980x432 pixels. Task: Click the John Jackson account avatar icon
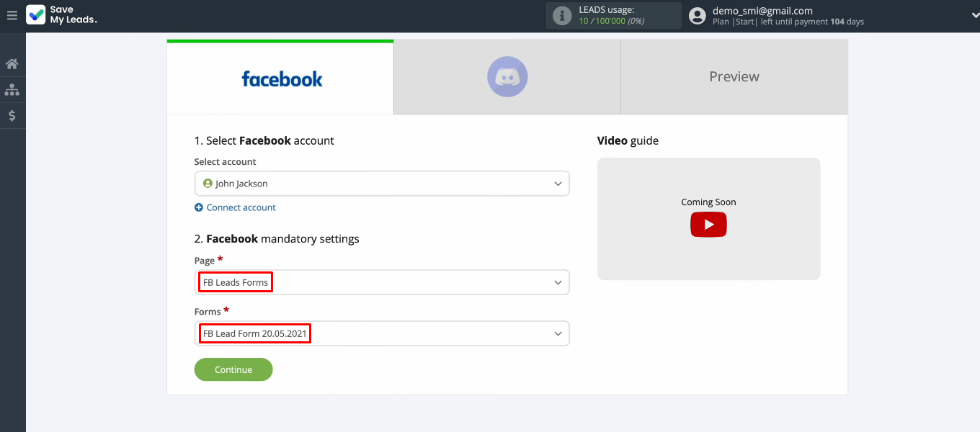point(208,184)
